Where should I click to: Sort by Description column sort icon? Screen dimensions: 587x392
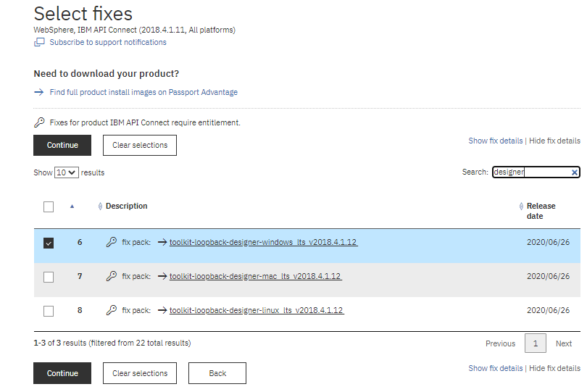(x=100, y=207)
